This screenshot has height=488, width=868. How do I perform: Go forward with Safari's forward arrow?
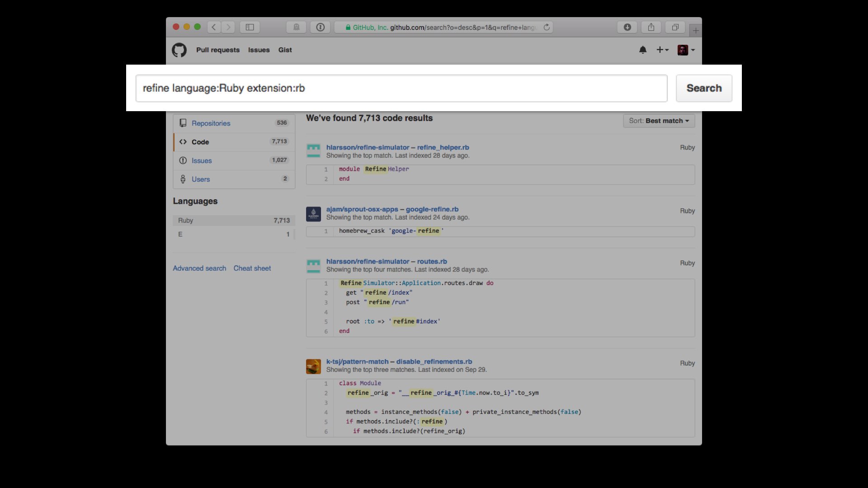(x=228, y=27)
